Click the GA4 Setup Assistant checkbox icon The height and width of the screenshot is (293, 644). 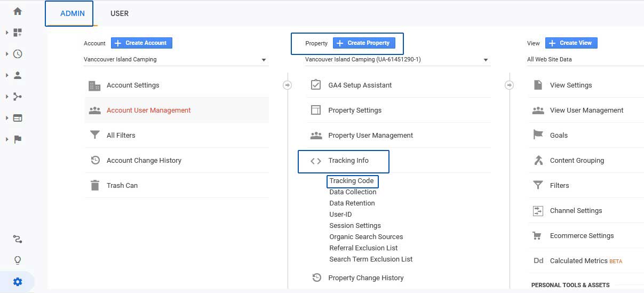coord(316,85)
